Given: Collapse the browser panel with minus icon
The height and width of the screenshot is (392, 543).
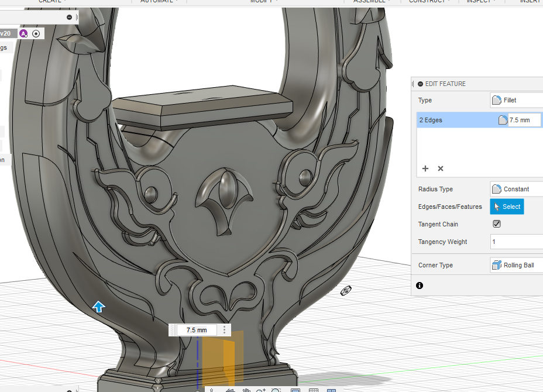Looking at the screenshot, I should coord(69,17).
